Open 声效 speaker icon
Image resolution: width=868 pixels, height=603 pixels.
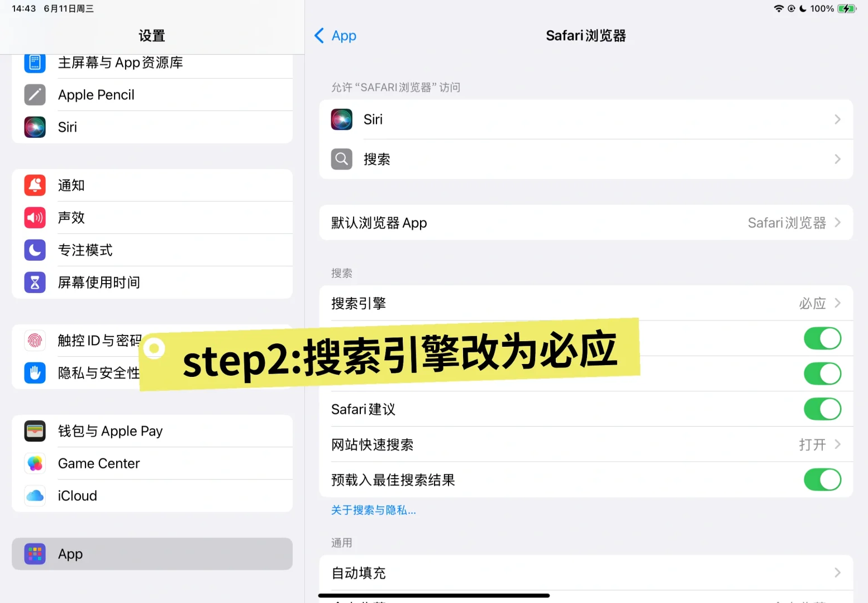coord(35,218)
